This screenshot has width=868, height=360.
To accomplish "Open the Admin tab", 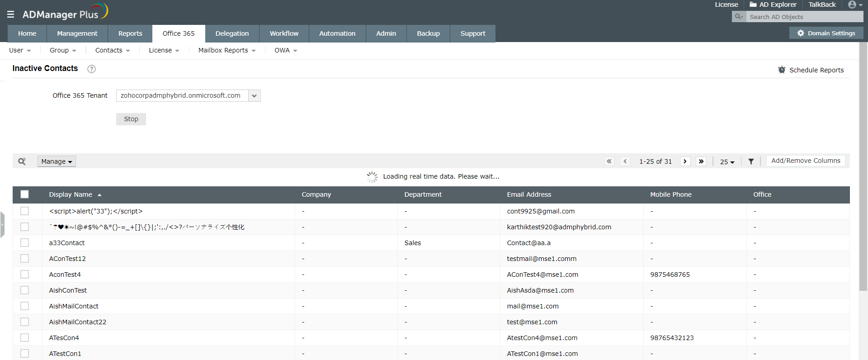I will click(386, 33).
